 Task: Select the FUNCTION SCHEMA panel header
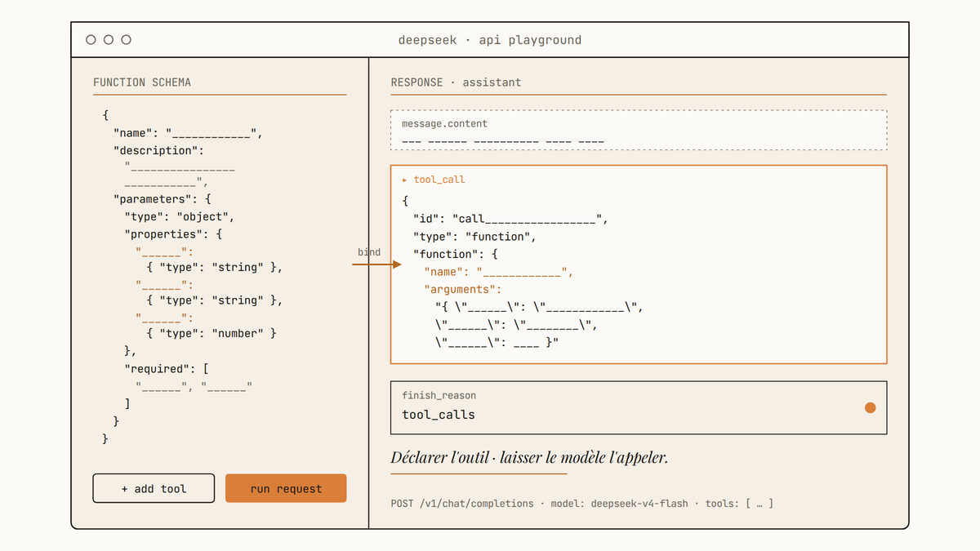pos(142,82)
